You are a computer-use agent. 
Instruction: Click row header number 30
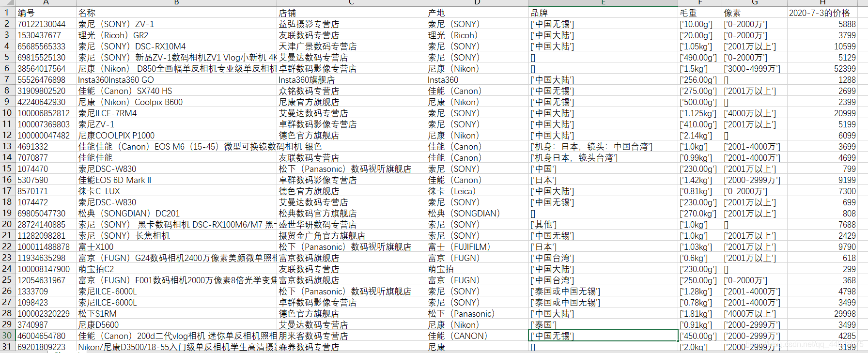pos(7,336)
